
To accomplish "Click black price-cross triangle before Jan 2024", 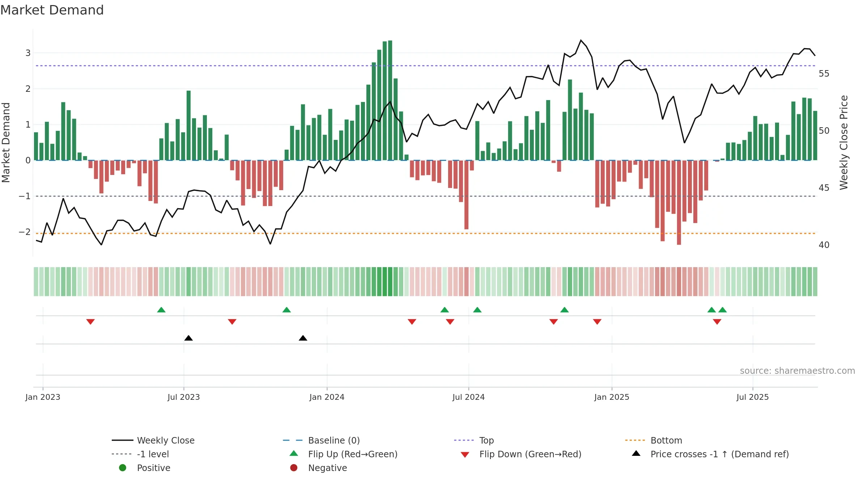I will click(303, 338).
